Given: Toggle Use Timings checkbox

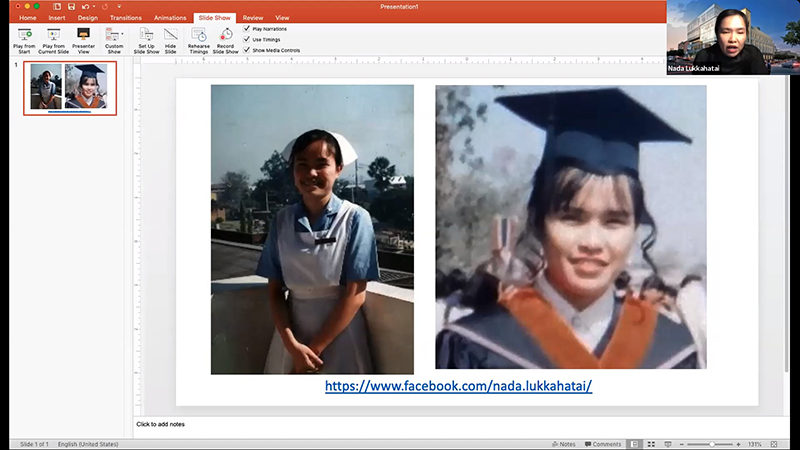Looking at the screenshot, I should point(246,39).
